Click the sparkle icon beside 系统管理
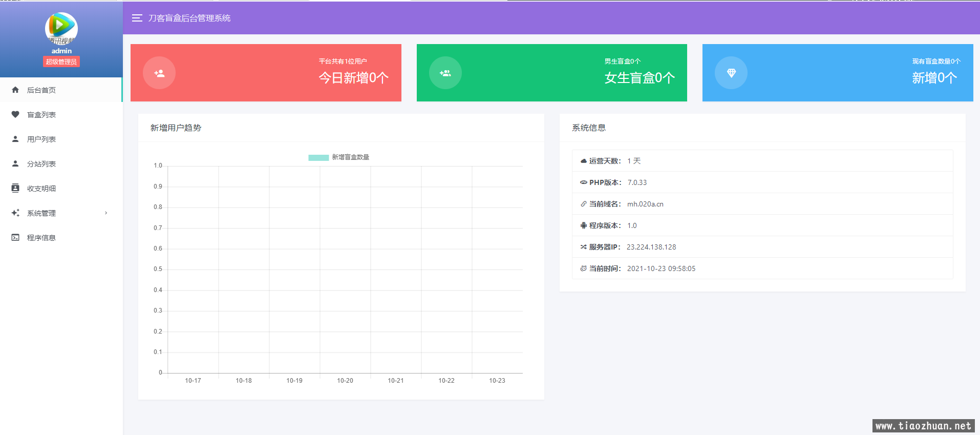Screen dimensions: 980x435 [x=15, y=213]
